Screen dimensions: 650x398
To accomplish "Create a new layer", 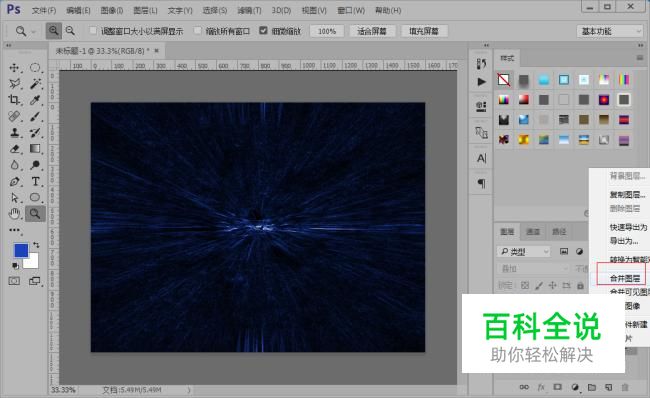I will [x=608, y=387].
